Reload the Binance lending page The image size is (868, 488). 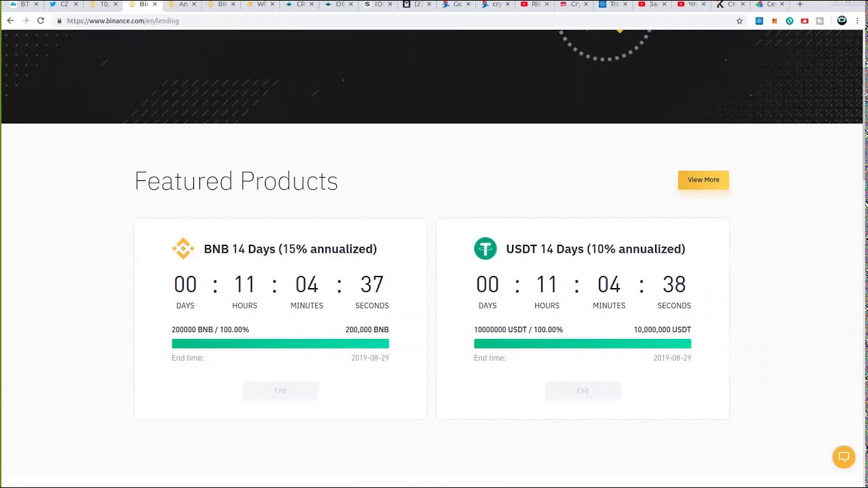[x=41, y=21]
